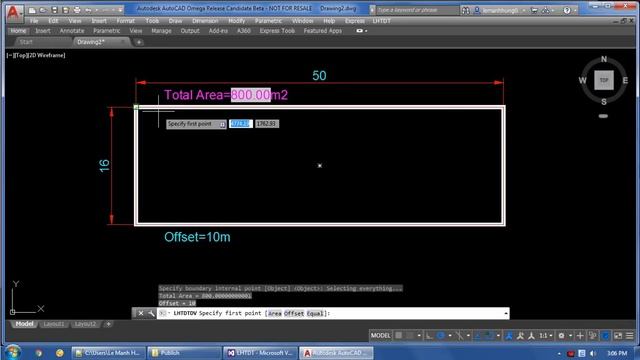
Task: Switch to the Manage ribbon tab
Action: [161, 31]
